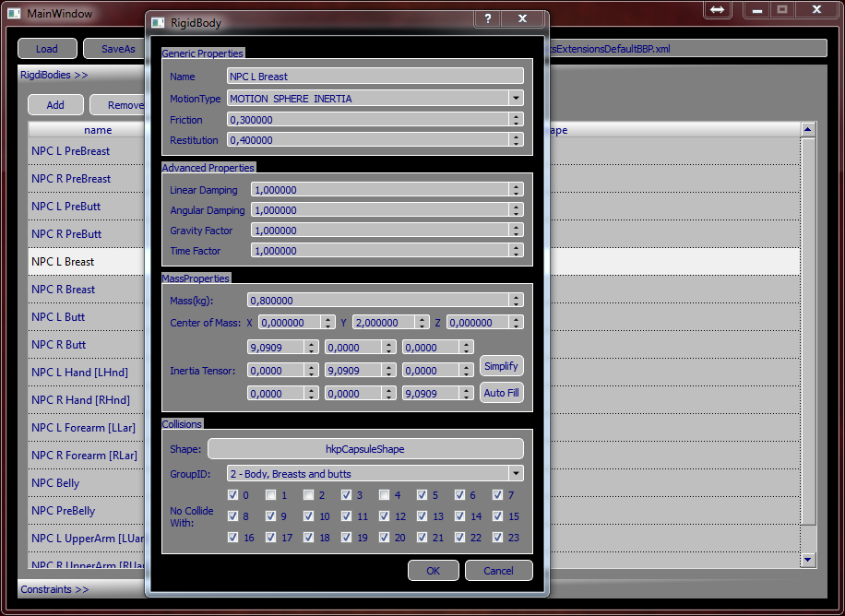
Task: Select NPC L PreBreast in the list
Action: coord(71,151)
